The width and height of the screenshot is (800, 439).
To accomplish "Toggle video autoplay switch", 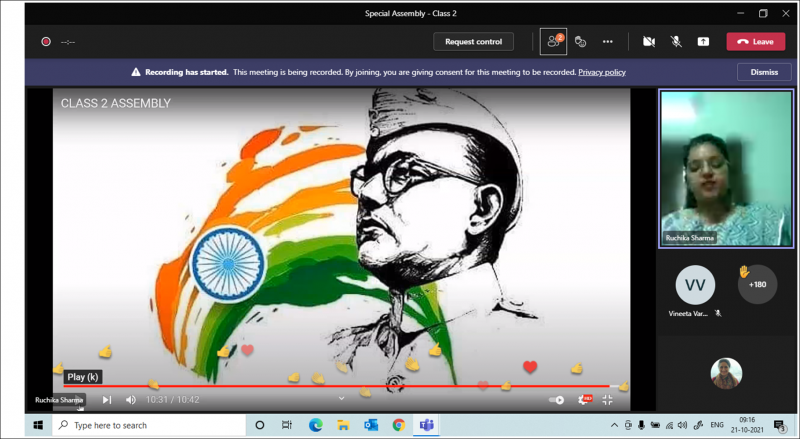I will point(556,400).
